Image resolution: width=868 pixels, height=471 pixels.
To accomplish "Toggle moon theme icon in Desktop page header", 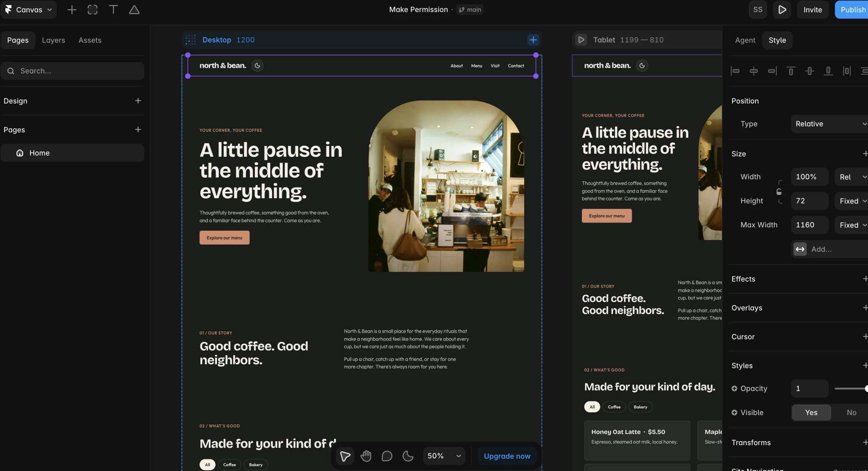I will pos(257,66).
